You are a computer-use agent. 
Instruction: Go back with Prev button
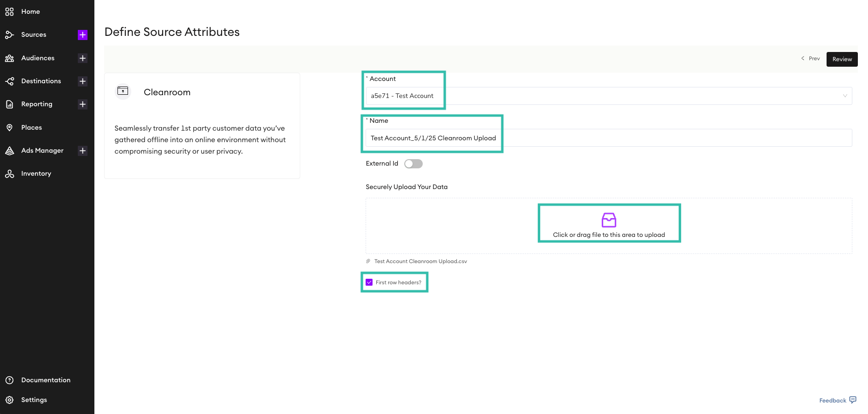tap(810, 58)
